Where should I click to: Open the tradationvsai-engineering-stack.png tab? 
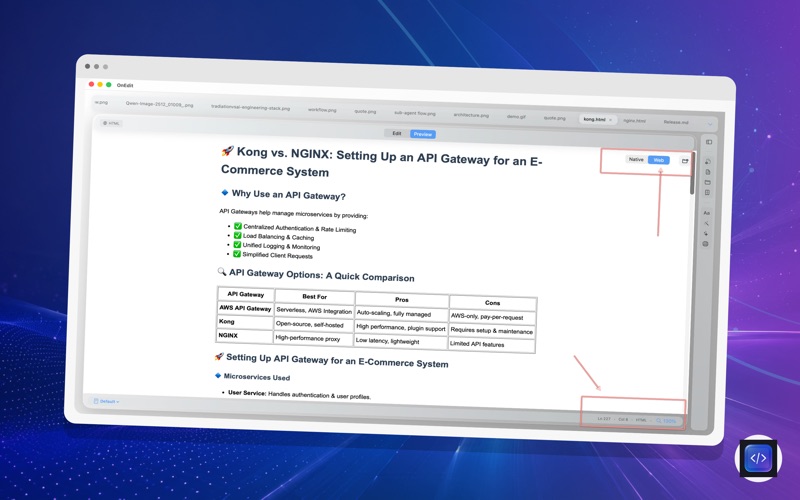251,108
